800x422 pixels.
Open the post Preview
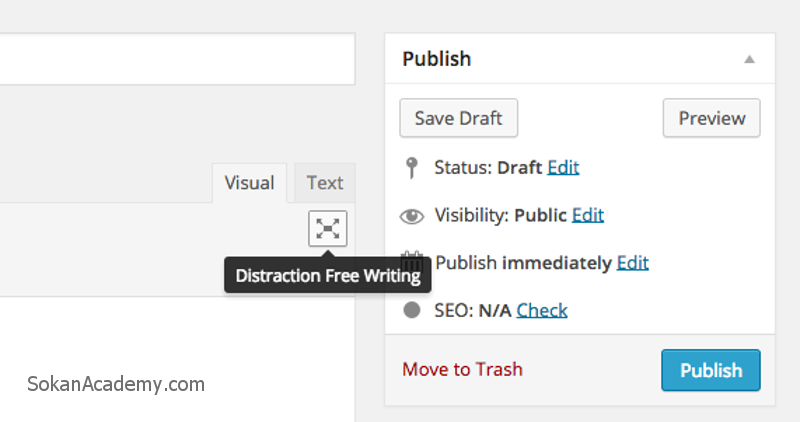[x=712, y=118]
